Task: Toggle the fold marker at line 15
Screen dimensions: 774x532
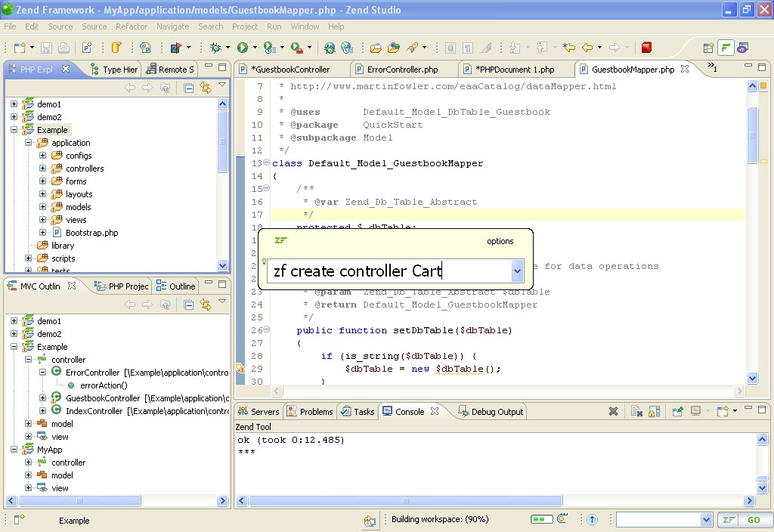Action: point(267,187)
